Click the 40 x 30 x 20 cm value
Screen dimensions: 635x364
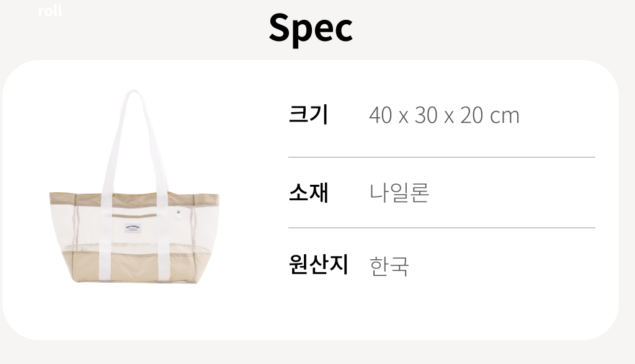point(443,115)
